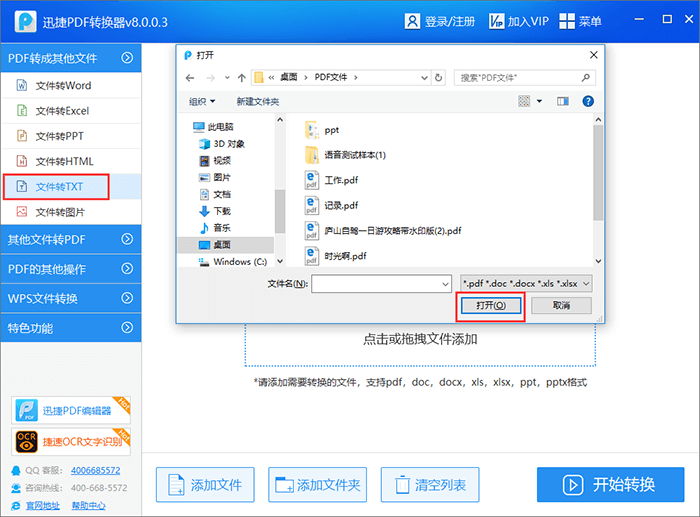The height and width of the screenshot is (517, 700).
Task: Select the 工作.pdf file
Action: [331, 180]
